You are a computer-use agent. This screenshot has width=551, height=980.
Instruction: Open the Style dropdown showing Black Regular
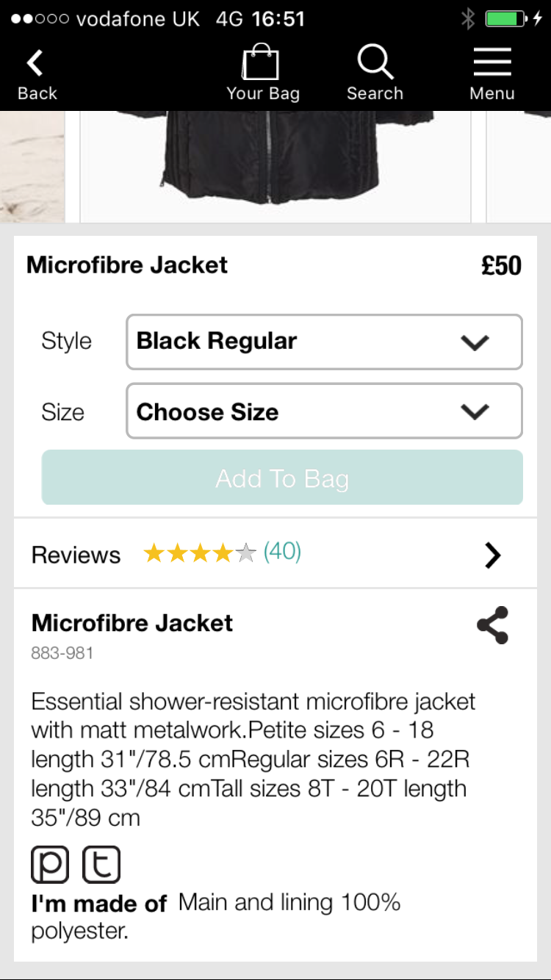click(324, 342)
